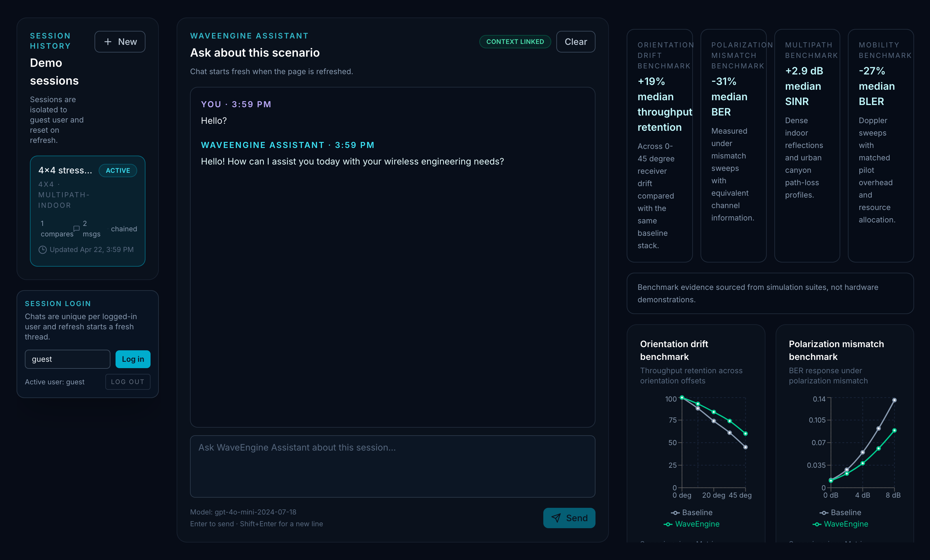Click the 'SESSION LOGIN' label

tap(58, 304)
